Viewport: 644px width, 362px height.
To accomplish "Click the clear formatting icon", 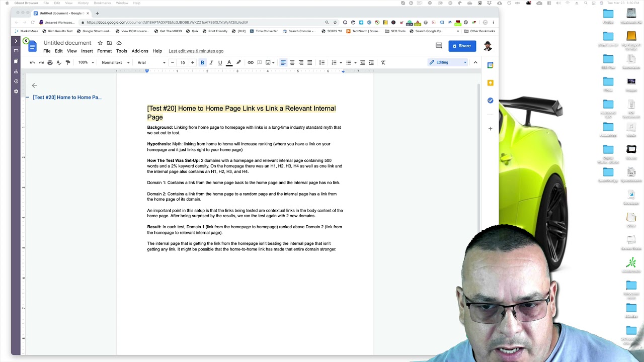I will (x=383, y=62).
